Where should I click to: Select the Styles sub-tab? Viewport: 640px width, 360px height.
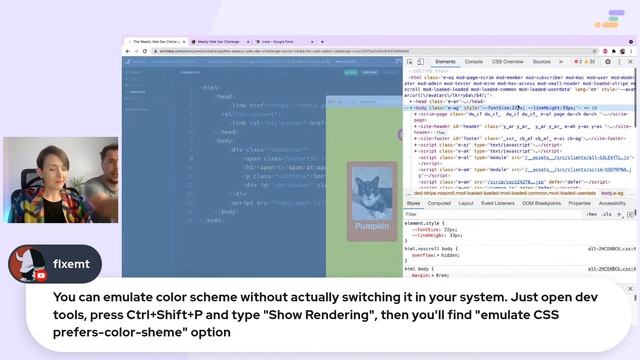click(x=413, y=203)
